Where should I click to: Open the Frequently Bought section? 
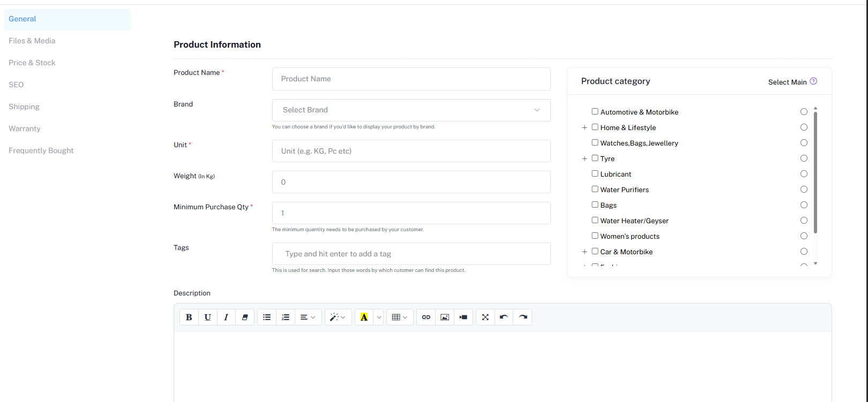[x=41, y=150]
